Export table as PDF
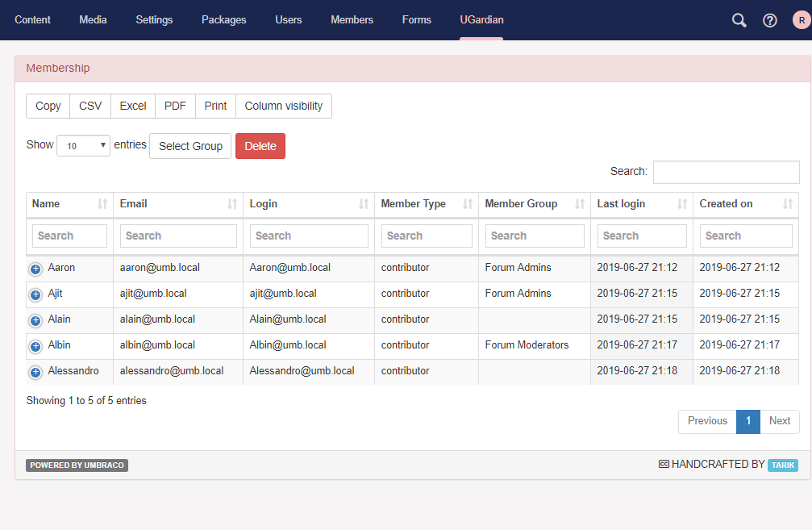The image size is (812, 530). click(x=175, y=106)
